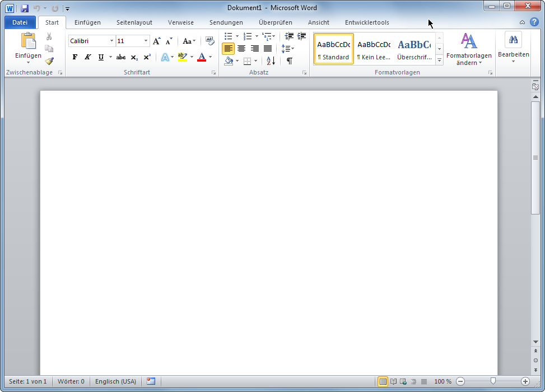Apply strikethrough with the abc icon
Image resolution: width=545 pixels, height=392 pixels.
[121, 57]
